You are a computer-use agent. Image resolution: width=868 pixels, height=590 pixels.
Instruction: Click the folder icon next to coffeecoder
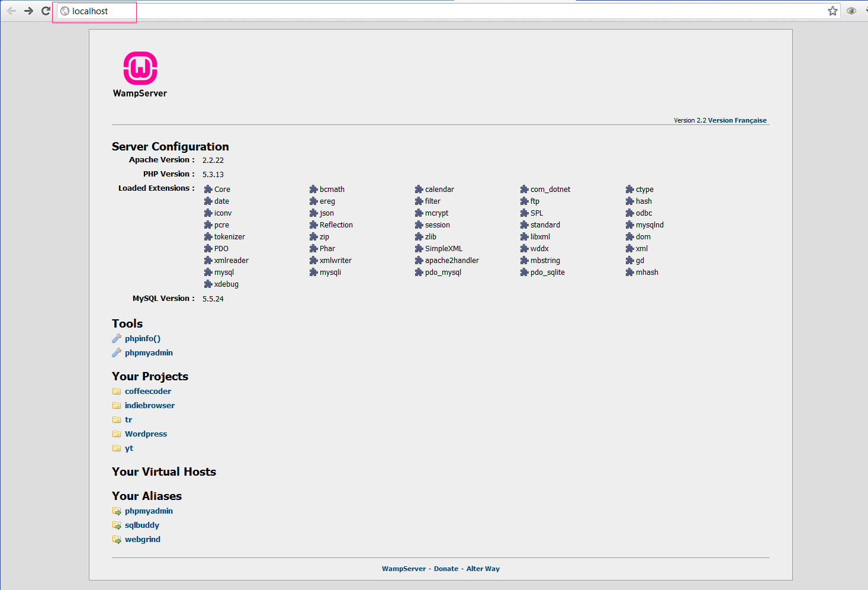point(117,392)
